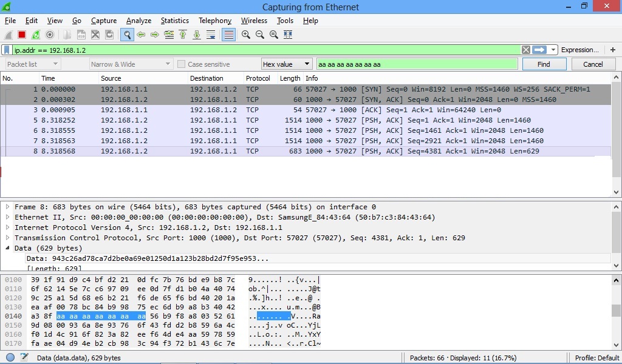Zoom out the packet text
The width and height of the screenshot is (622, 364).
click(260, 35)
